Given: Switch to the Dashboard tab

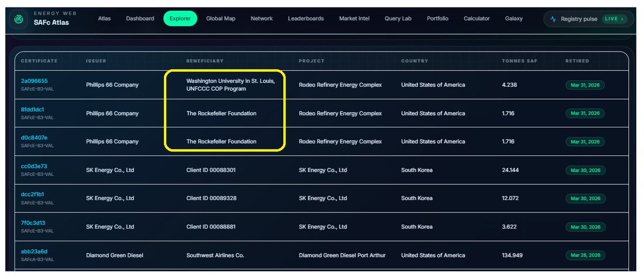Looking at the screenshot, I should click(x=140, y=19).
